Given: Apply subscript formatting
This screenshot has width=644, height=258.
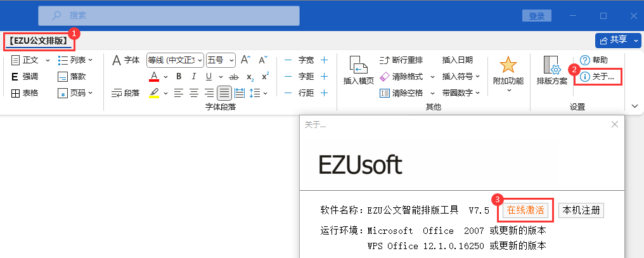Looking at the screenshot, I should tap(250, 77).
